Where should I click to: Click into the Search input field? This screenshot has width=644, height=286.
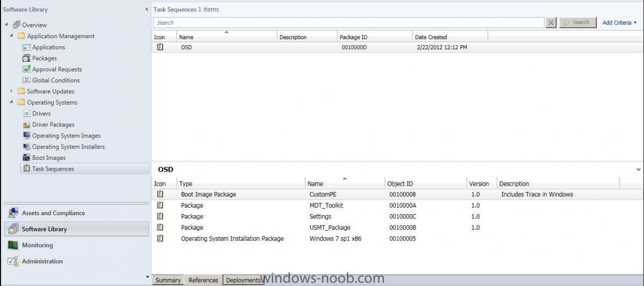pyautogui.click(x=349, y=23)
